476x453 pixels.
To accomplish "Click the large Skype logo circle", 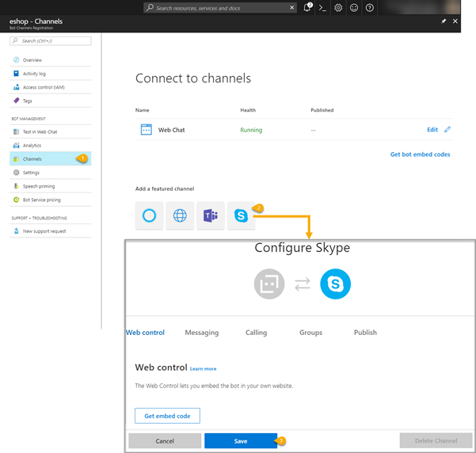I will tap(336, 284).
